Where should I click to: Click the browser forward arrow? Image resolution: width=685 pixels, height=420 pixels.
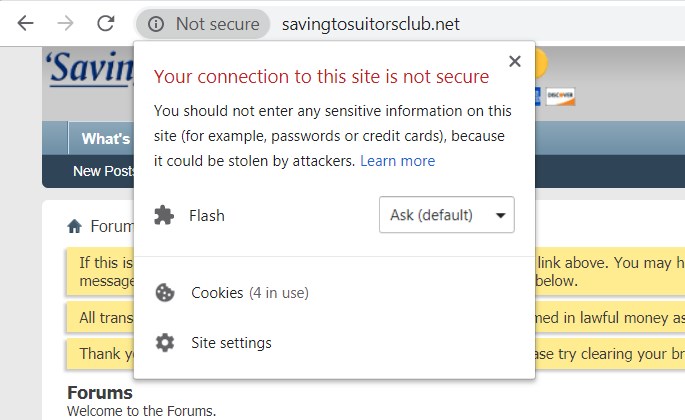tap(65, 23)
